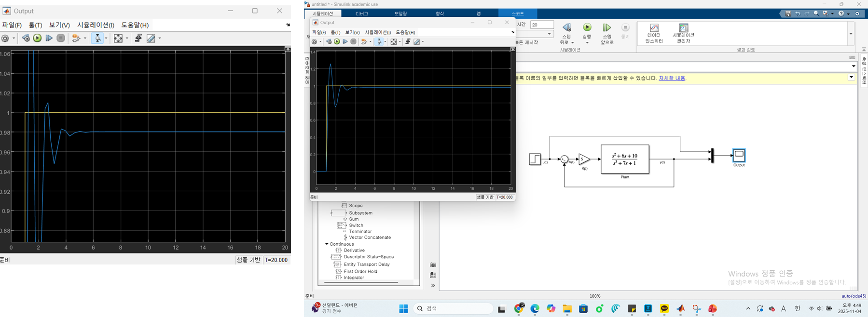Click auto(ode45) solver link in status bar
Image resolution: width=868 pixels, height=317 pixels.
coord(854,296)
